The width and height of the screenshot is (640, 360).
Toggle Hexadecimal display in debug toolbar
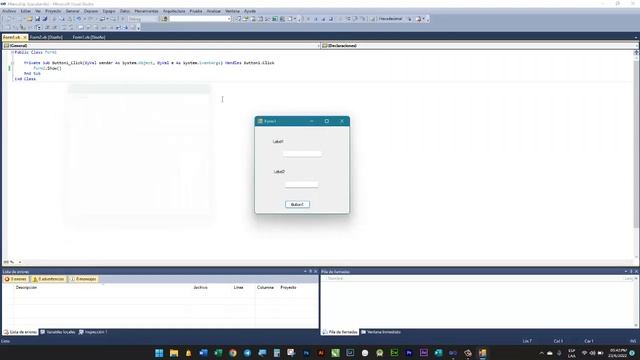[x=390, y=19]
